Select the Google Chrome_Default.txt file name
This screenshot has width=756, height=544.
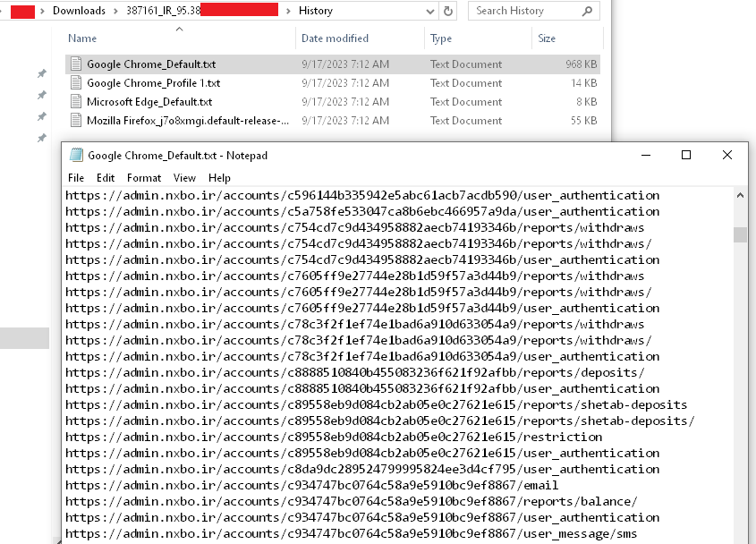point(151,64)
